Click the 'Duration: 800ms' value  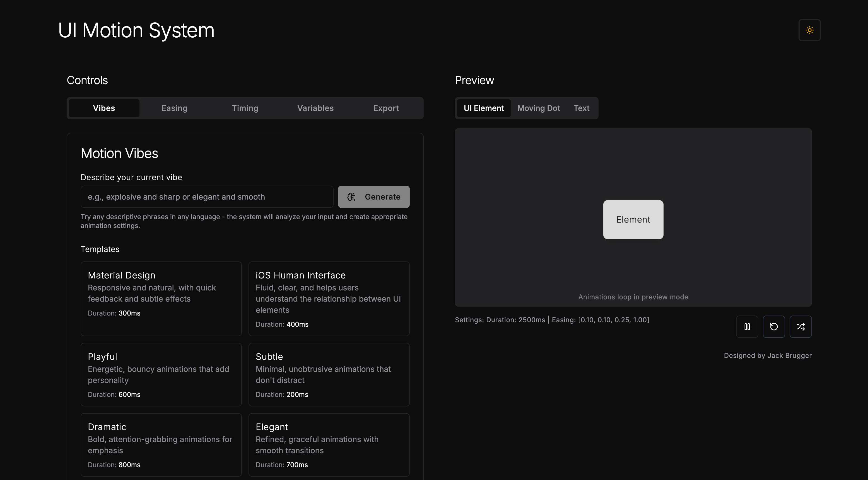(x=114, y=464)
